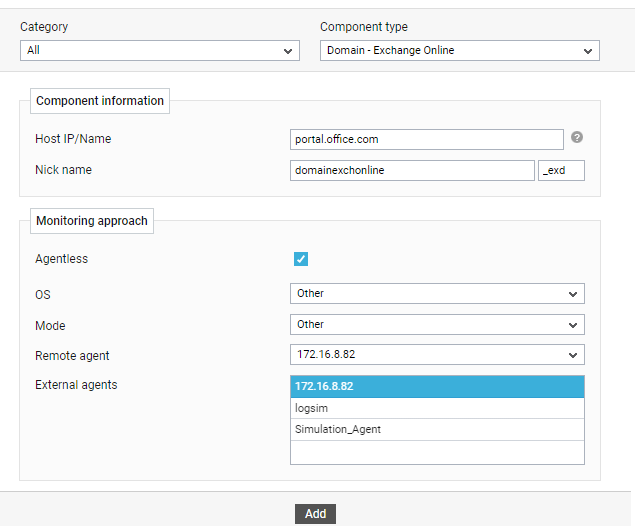Click the _exd suffix field
This screenshot has width=635, height=527.
[x=561, y=171]
